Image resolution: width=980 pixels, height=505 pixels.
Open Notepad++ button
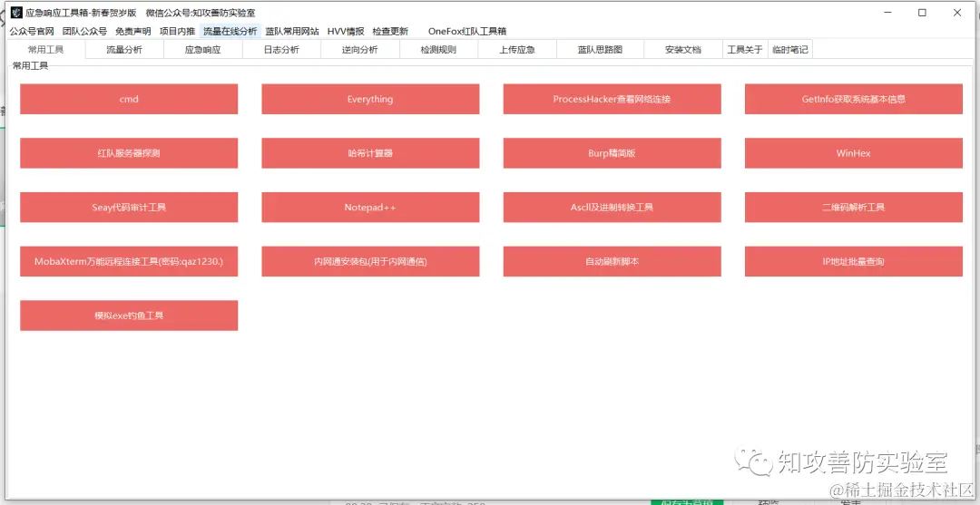(x=370, y=208)
